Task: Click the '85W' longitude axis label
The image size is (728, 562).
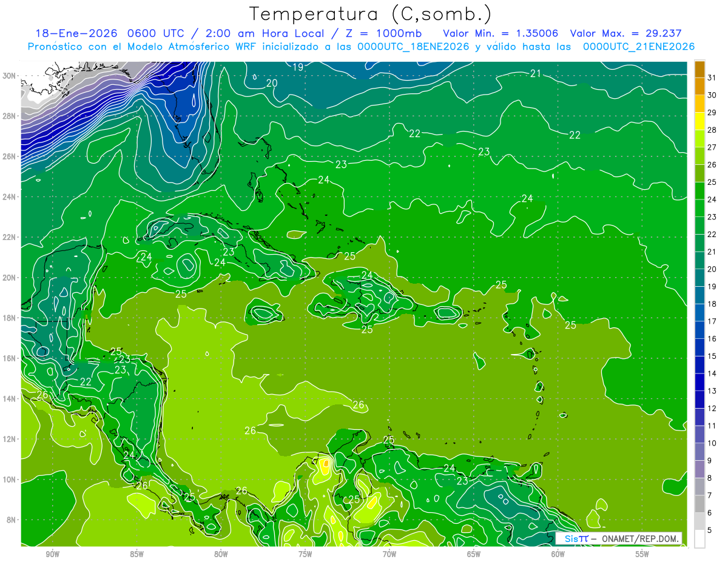Action: click(x=136, y=554)
